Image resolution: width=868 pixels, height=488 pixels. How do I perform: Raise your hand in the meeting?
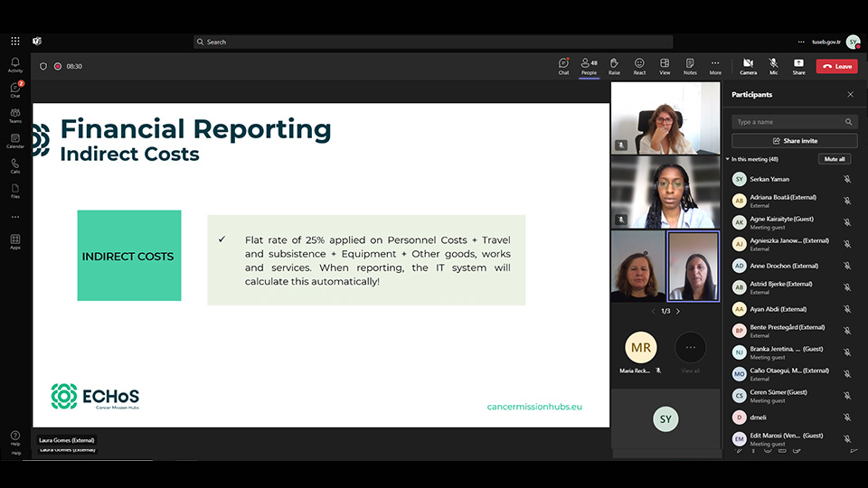pos(614,66)
